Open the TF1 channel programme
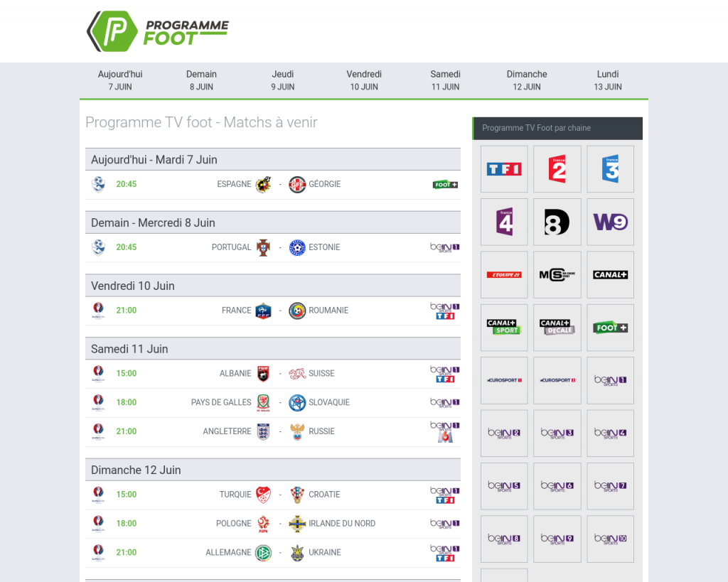 point(504,169)
